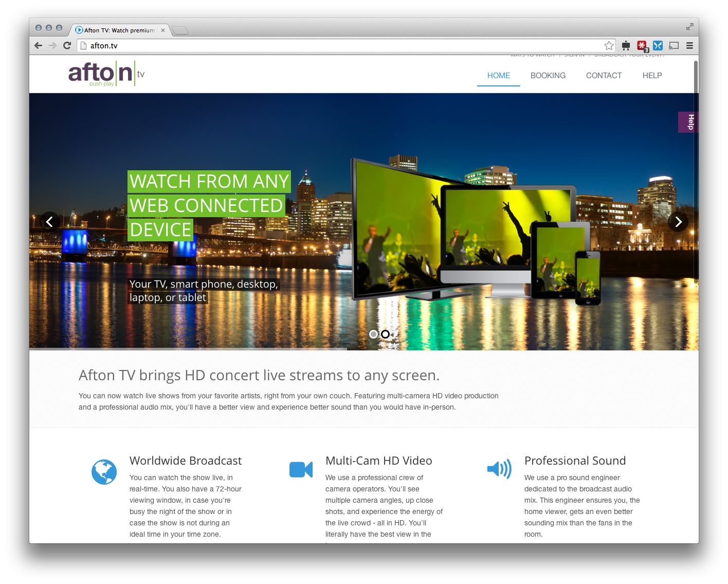Click the Worldwide Broadcast heading
The width and height of the screenshot is (728, 584).
[x=186, y=461]
